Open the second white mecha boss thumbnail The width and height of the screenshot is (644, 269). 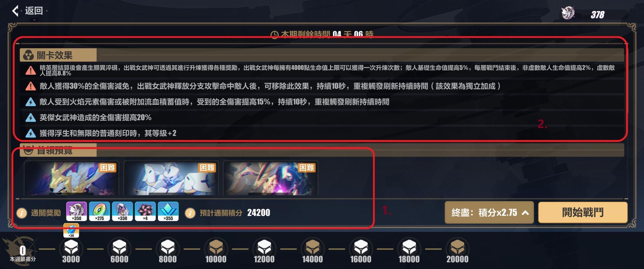171,178
